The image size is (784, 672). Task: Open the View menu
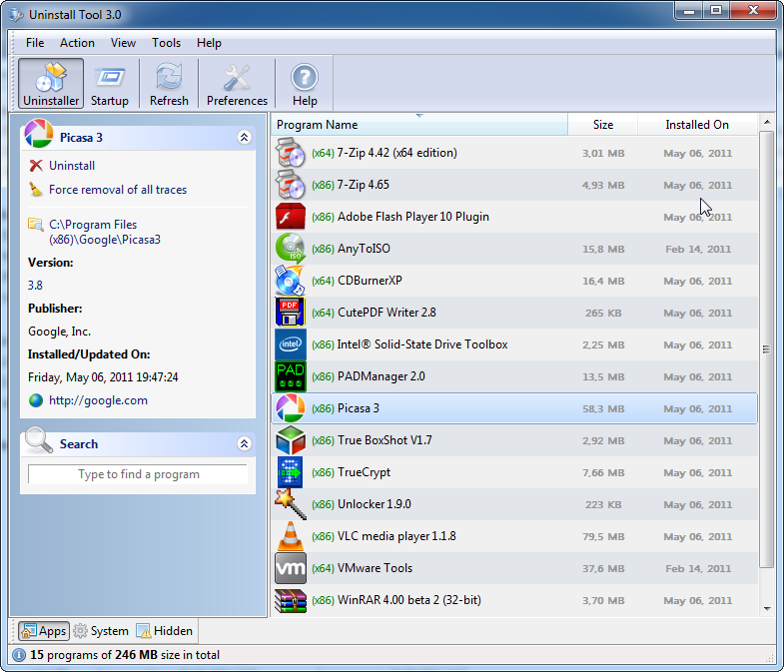123,43
